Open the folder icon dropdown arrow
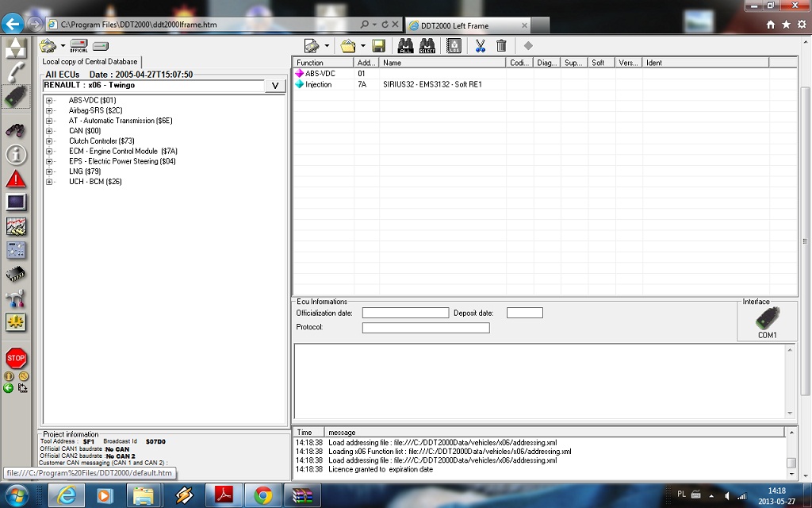 tap(362, 46)
